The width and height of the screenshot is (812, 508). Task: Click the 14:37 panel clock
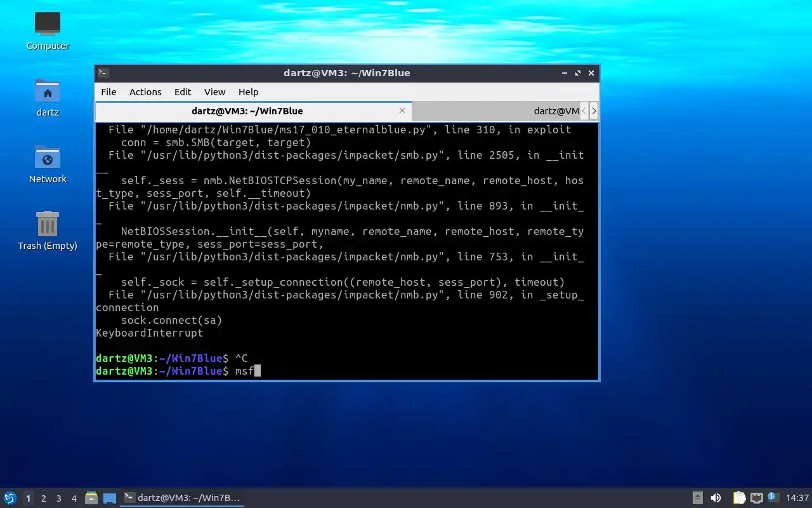(797, 498)
